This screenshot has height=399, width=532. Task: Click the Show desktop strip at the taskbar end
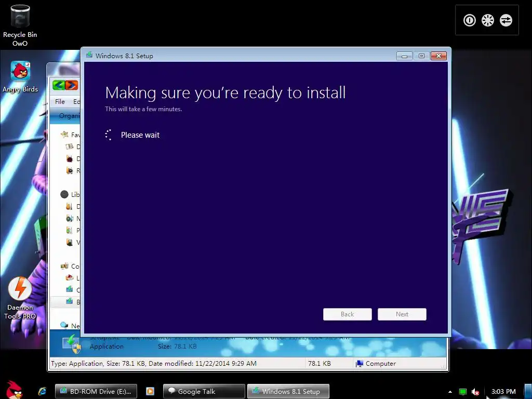coord(528,391)
